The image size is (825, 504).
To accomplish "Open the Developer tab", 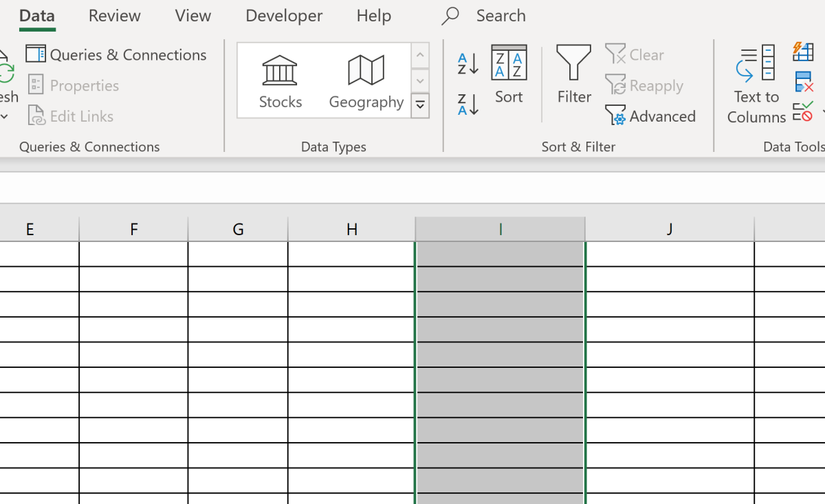I will (x=283, y=16).
